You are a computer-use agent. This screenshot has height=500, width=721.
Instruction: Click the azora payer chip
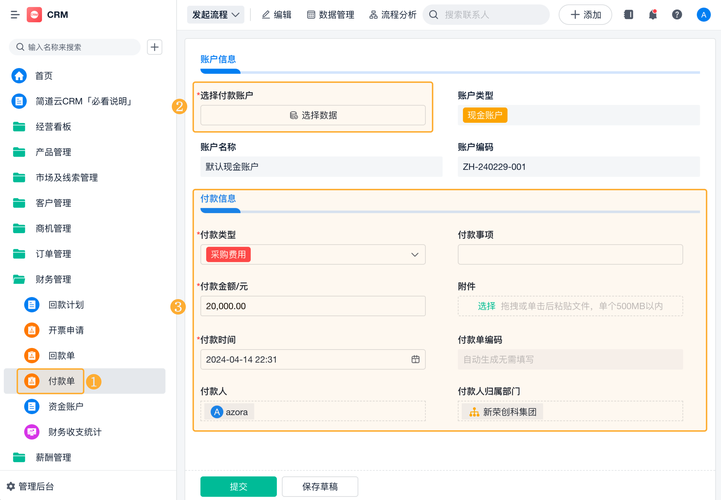coord(229,412)
